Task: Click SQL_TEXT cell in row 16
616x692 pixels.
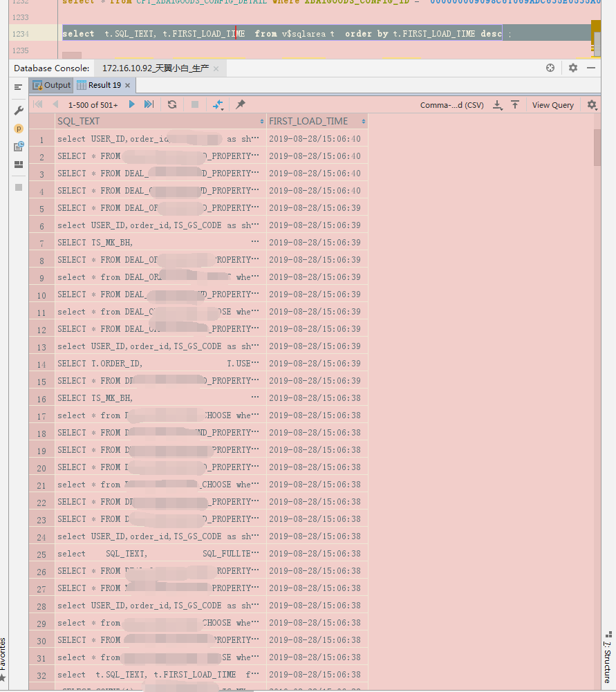Action: pyautogui.click(x=160, y=398)
